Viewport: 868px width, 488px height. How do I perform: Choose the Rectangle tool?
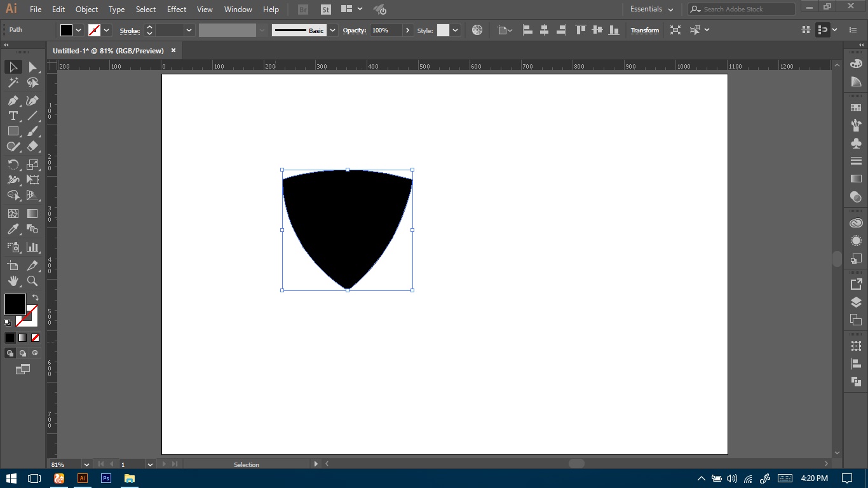click(13, 131)
